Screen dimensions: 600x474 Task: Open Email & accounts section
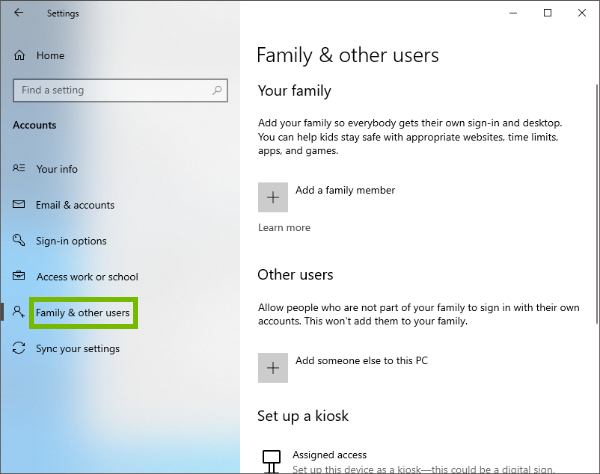point(75,205)
